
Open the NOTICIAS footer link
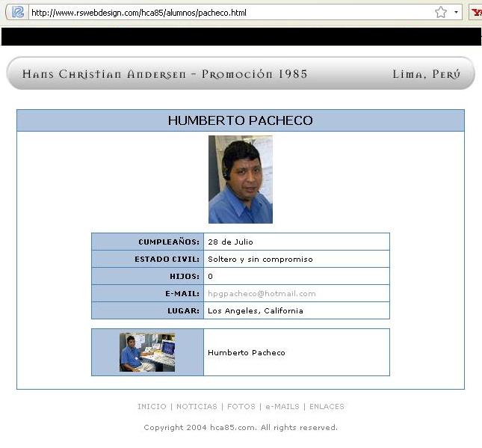(197, 406)
